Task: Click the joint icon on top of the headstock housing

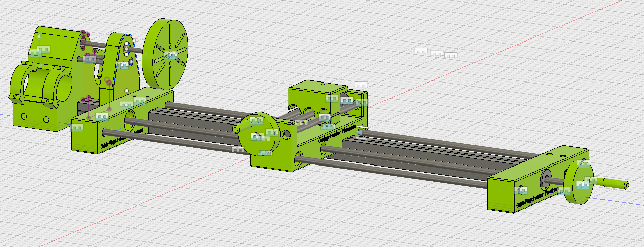Action: tap(42, 49)
